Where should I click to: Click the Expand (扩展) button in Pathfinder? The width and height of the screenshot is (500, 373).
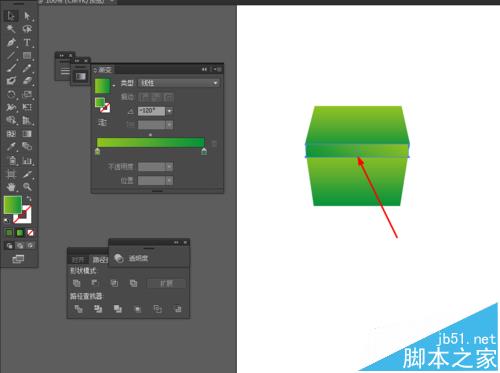pyautogui.click(x=166, y=283)
